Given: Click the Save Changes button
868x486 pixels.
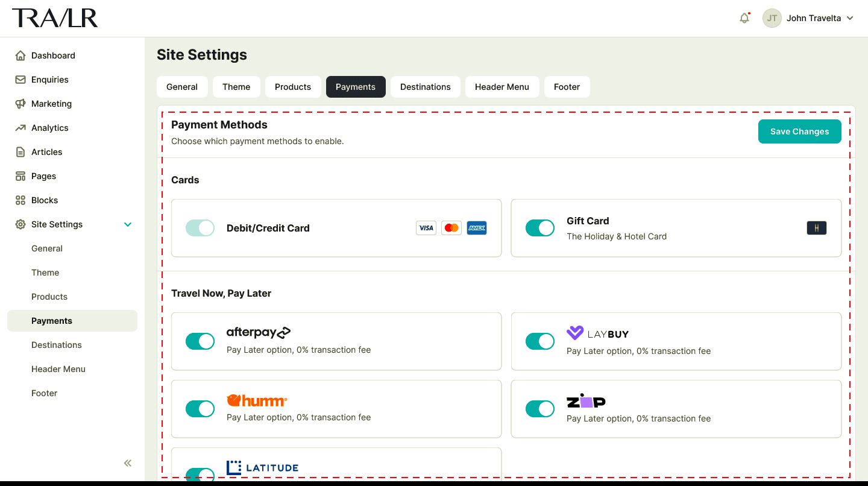Looking at the screenshot, I should tap(800, 131).
